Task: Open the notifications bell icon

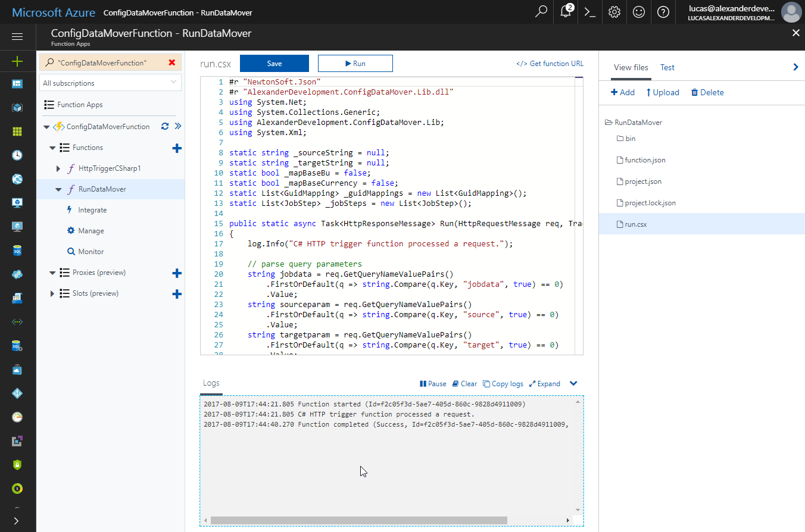Action: click(x=566, y=12)
